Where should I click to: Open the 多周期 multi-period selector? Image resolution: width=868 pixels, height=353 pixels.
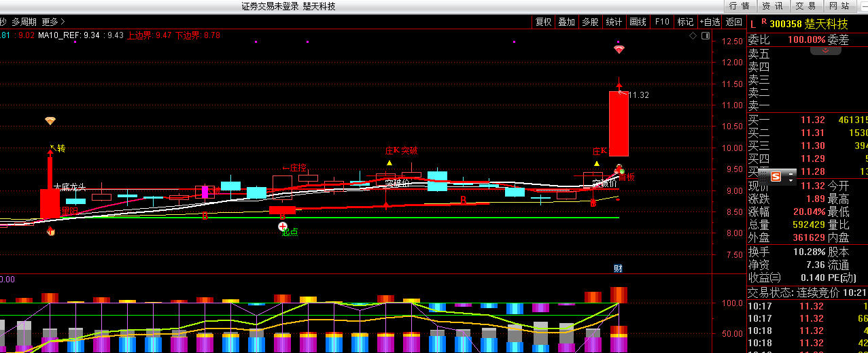(24, 22)
